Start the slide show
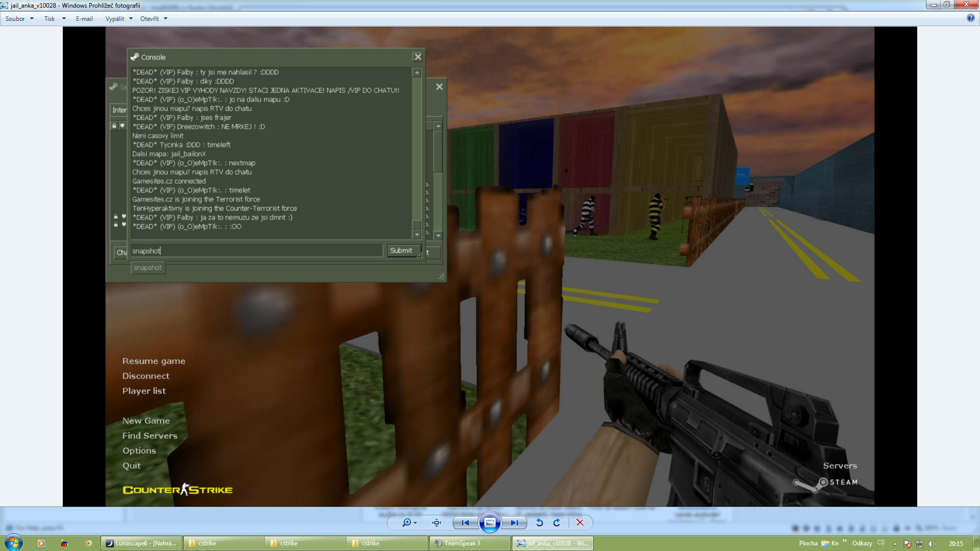The width and height of the screenshot is (980, 551). click(x=489, y=522)
